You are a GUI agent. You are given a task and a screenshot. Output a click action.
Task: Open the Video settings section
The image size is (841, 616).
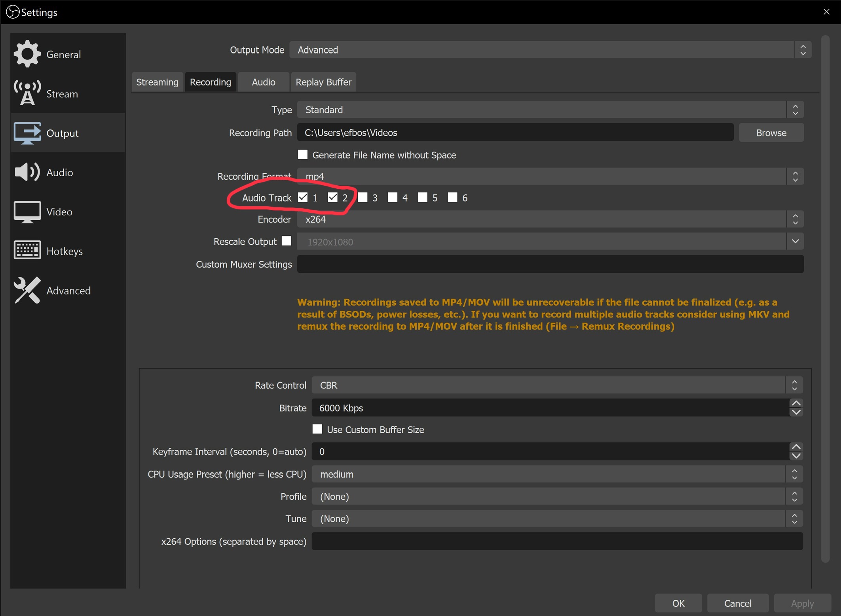pyautogui.click(x=68, y=212)
